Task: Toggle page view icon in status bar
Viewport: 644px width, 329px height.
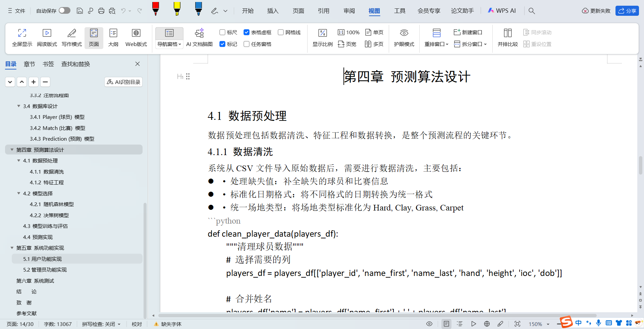Action: click(446, 324)
